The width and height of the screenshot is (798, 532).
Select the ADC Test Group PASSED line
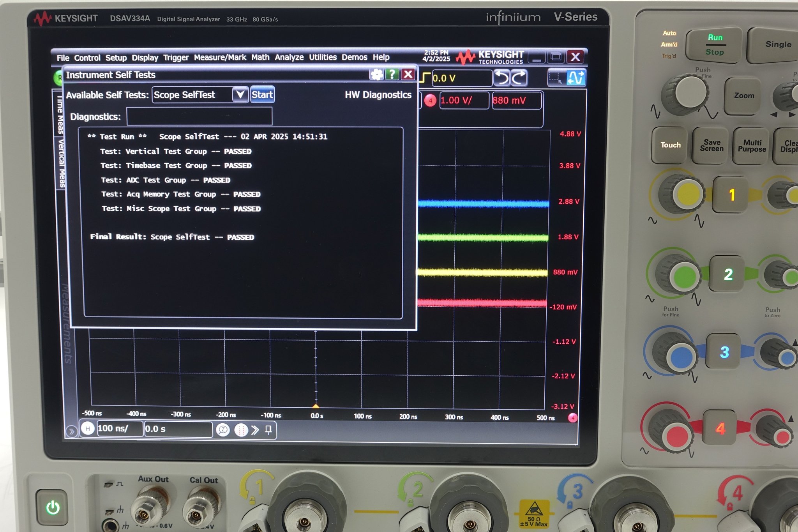click(x=165, y=180)
